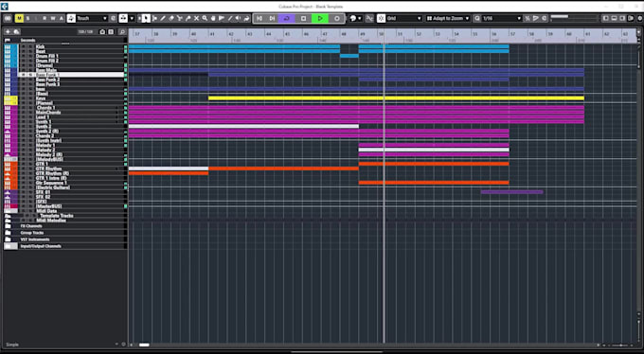Go to right locator

272,19
